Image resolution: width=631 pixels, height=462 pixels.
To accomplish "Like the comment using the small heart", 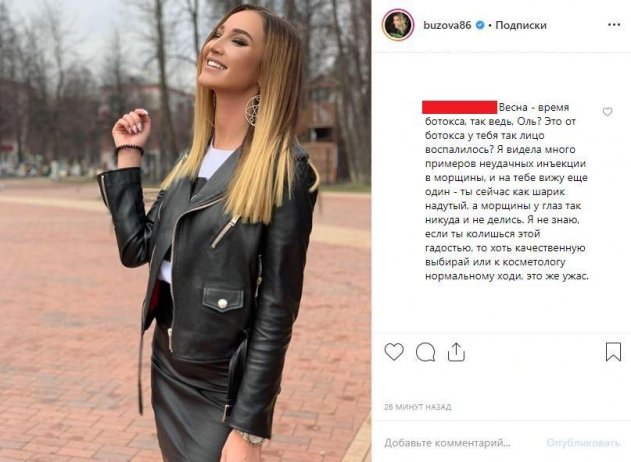I will tap(607, 112).
